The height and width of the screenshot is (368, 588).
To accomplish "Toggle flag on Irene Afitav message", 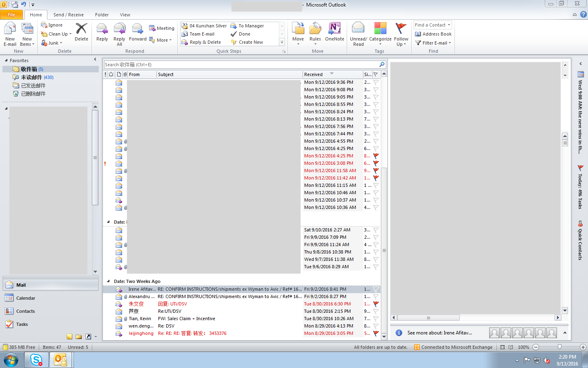I will (x=376, y=289).
